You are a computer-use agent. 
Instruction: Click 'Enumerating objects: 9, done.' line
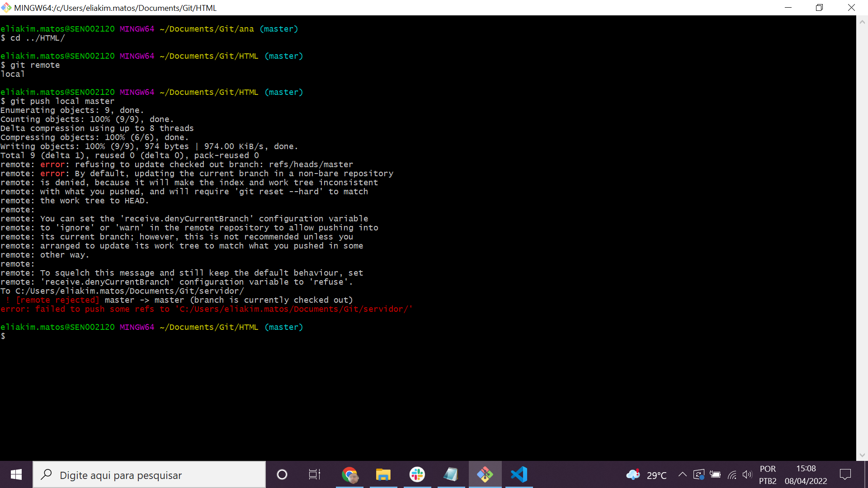72,110
